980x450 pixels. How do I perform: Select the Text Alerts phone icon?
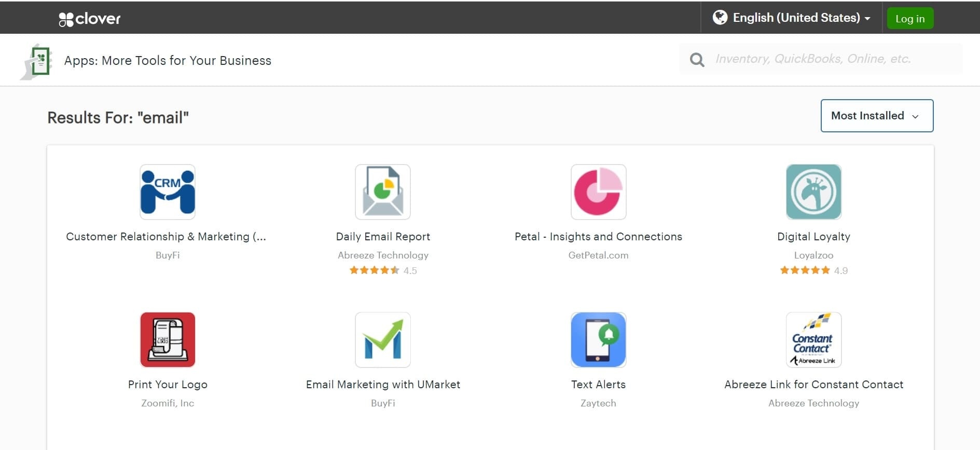[x=598, y=340]
